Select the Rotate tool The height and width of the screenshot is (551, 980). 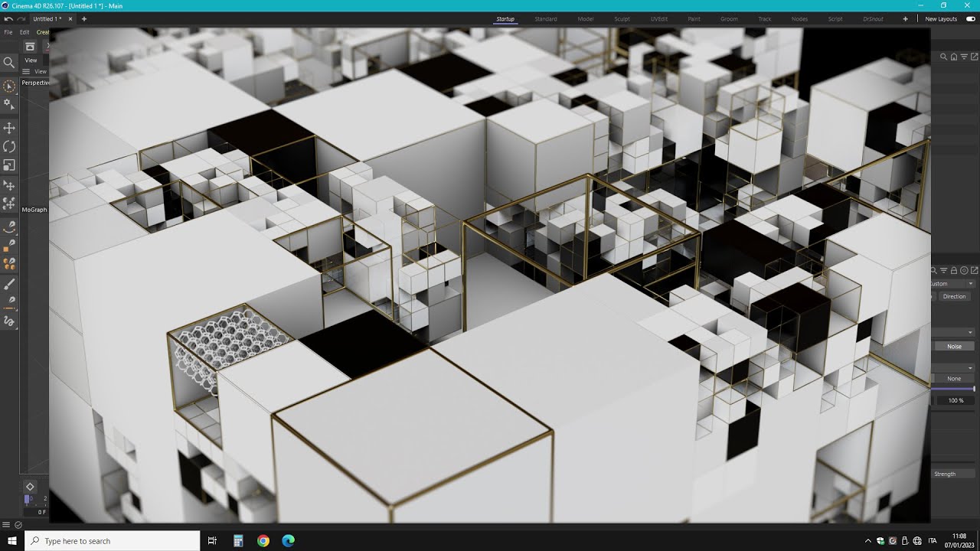pyautogui.click(x=9, y=146)
